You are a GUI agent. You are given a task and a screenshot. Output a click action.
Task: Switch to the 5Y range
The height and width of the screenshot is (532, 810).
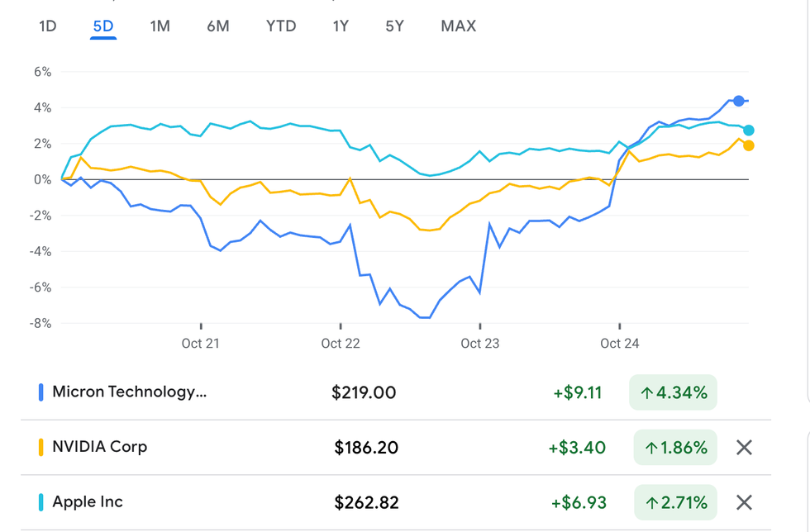click(x=394, y=26)
